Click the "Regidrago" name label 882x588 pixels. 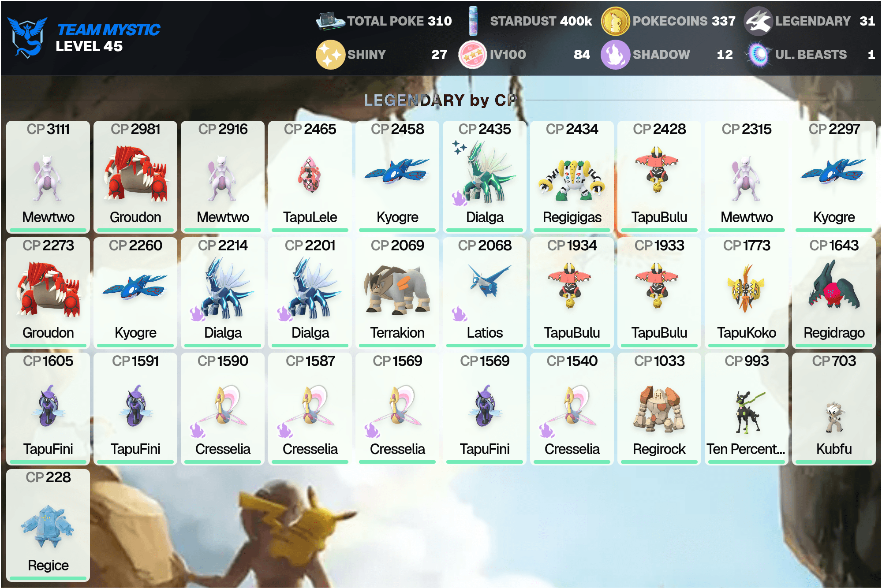834,333
